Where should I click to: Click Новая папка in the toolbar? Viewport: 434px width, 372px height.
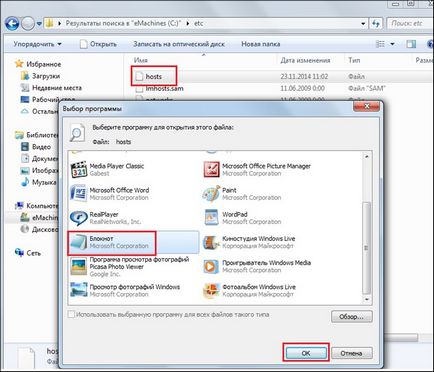(x=260, y=44)
